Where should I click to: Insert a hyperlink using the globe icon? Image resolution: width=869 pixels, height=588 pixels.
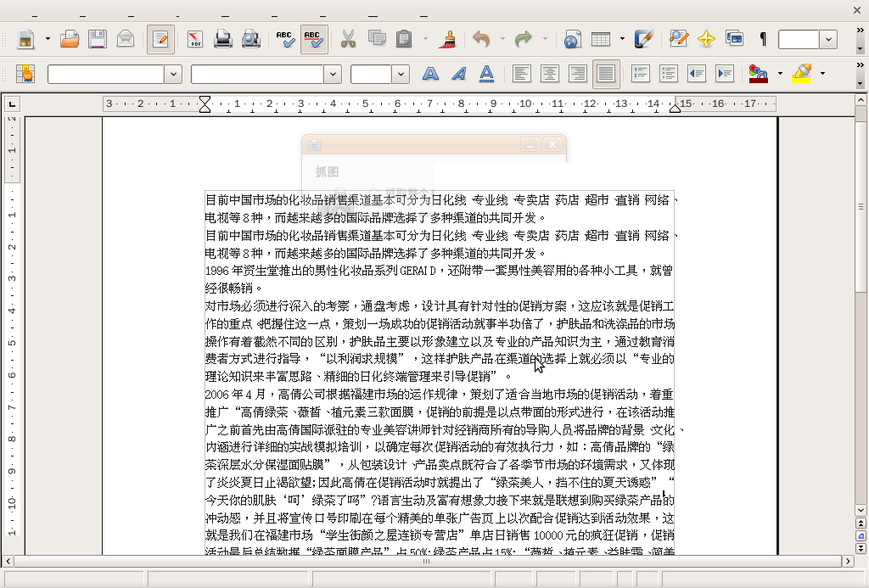[x=573, y=39]
